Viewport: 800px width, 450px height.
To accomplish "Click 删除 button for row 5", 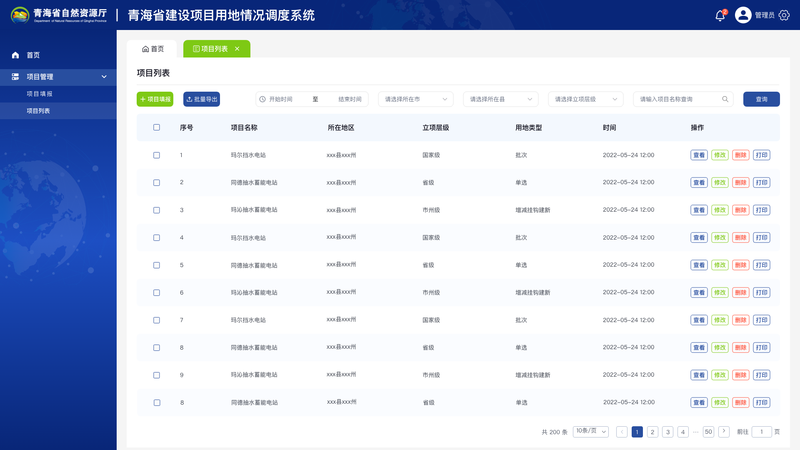I will (740, 265).
